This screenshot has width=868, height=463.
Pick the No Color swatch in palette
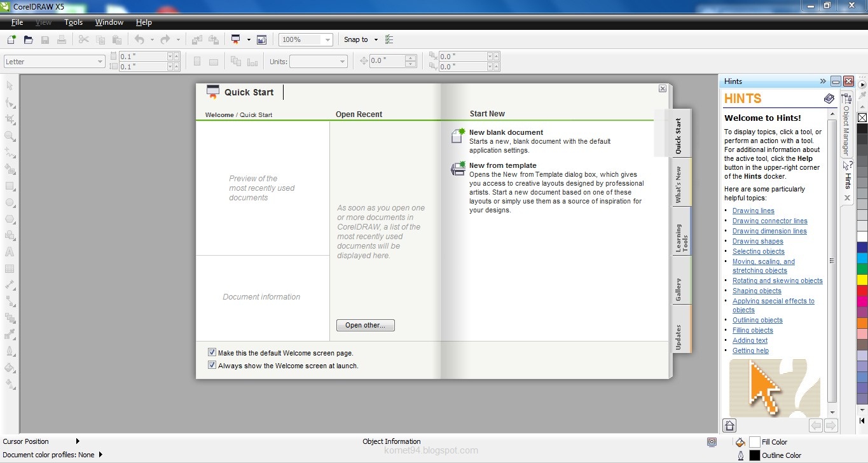[862, 118]
